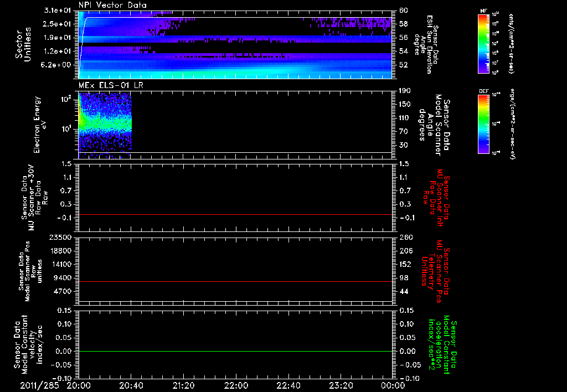The width and height of the screenshot is (567, 392).
Task: Click the 'cnts/(cm**2-sr-sec)' units label
Action: (511, 44)
